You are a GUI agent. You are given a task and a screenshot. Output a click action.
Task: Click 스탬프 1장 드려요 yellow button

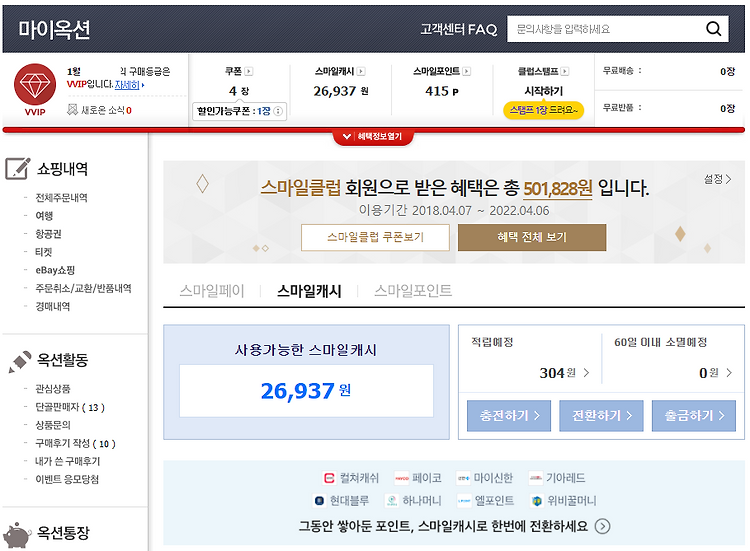pyautogui.click(x=543, y=110)
